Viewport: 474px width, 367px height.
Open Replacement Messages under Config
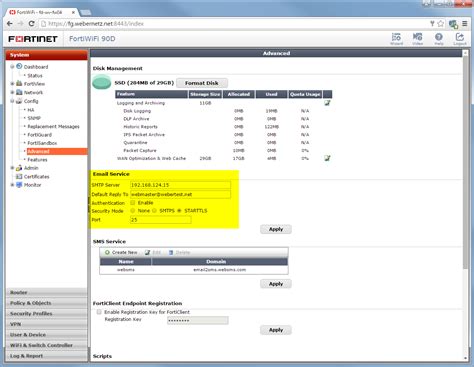pos(53,127)
